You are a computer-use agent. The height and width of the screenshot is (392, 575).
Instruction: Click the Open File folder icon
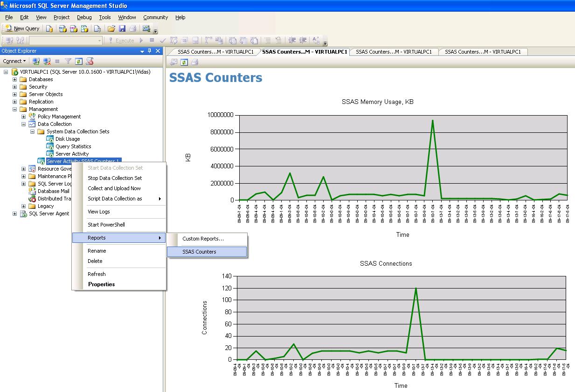tap(111, 28)
